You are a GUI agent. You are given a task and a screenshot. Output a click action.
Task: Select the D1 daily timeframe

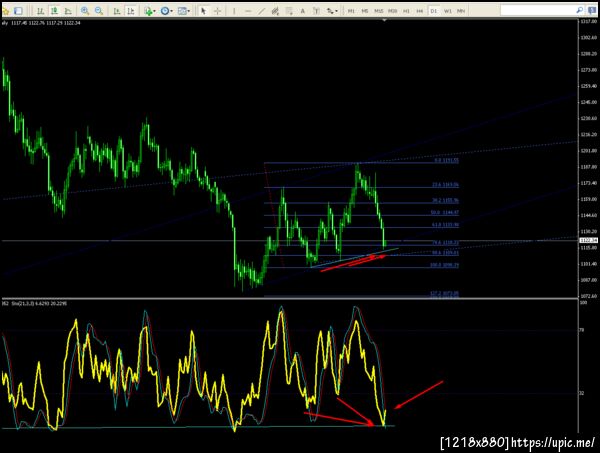pyautogui.click(x=434, y=11)
